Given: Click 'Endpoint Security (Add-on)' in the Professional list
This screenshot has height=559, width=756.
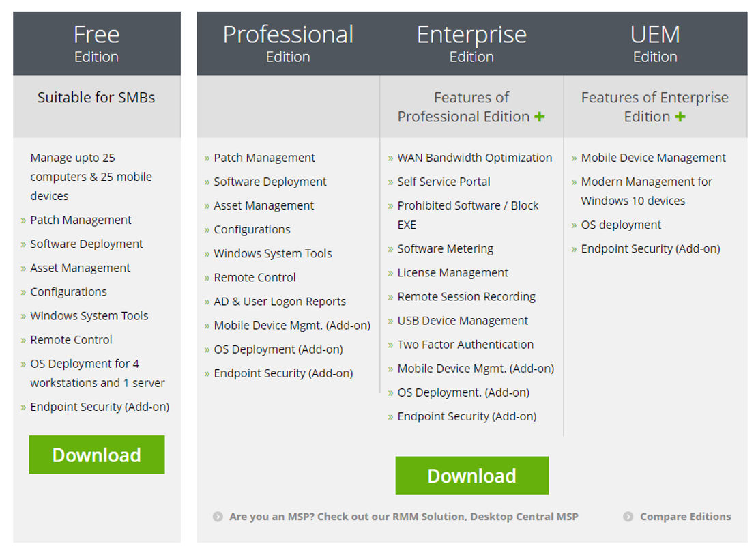Looking at the screenshot, I should pyautogui.click(x=284, y=373).
